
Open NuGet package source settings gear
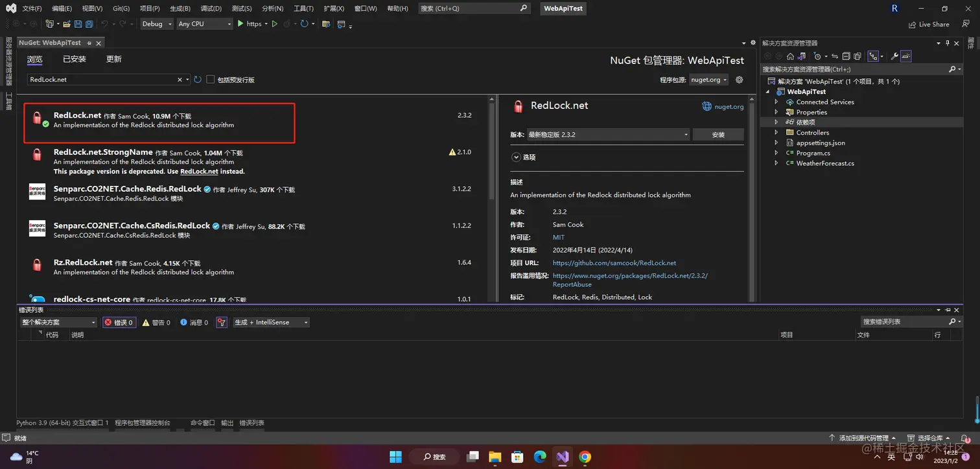click(739, 80)
